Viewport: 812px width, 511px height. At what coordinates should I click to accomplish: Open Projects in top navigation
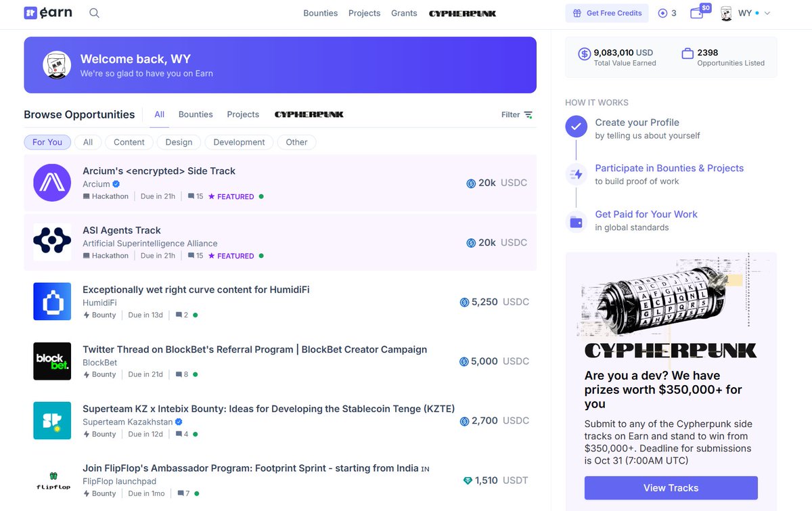click(364, 13)
